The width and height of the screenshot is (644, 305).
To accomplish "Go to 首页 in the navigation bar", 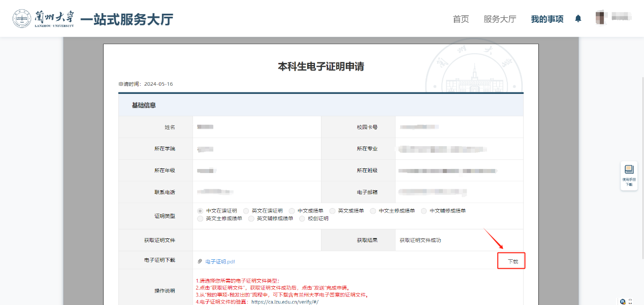I will click(x=460, y=18).
